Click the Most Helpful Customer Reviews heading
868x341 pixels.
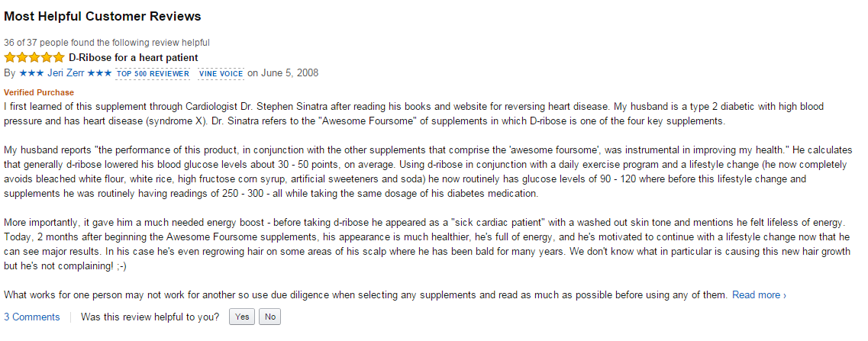tap(103, 15)
